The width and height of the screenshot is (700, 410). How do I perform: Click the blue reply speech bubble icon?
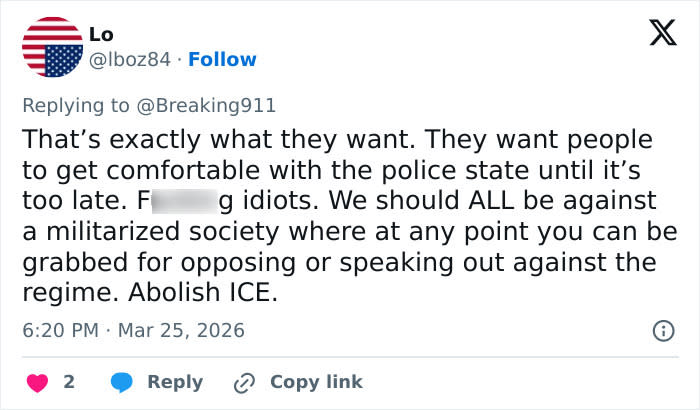123,382
